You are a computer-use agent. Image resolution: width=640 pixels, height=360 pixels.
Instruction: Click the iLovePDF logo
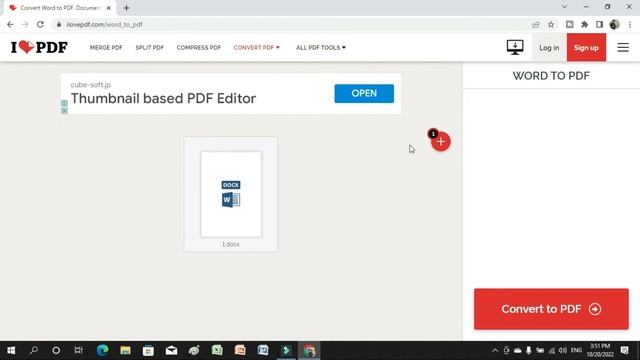pyautogui.click(x=39, y=47)
